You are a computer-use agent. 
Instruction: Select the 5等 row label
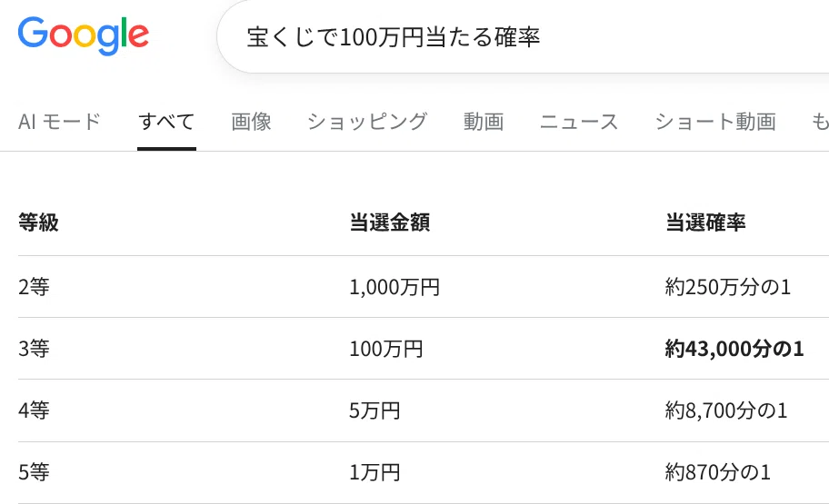click(34, 472)
